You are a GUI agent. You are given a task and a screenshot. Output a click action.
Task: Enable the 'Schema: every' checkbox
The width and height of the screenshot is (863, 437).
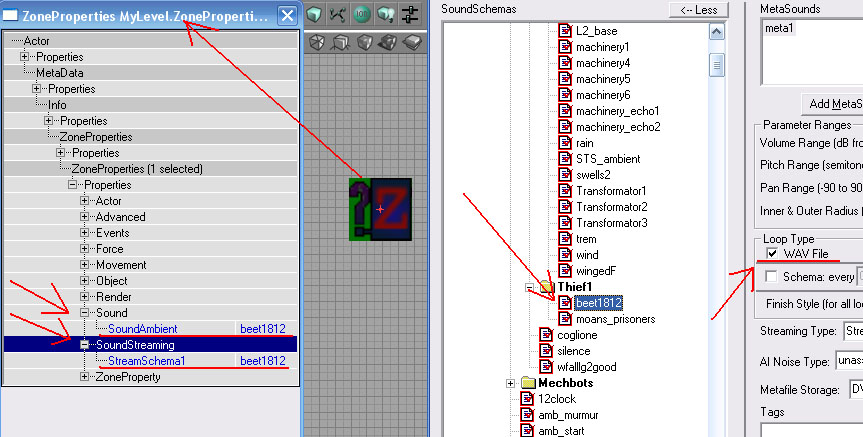click(769, 276)
